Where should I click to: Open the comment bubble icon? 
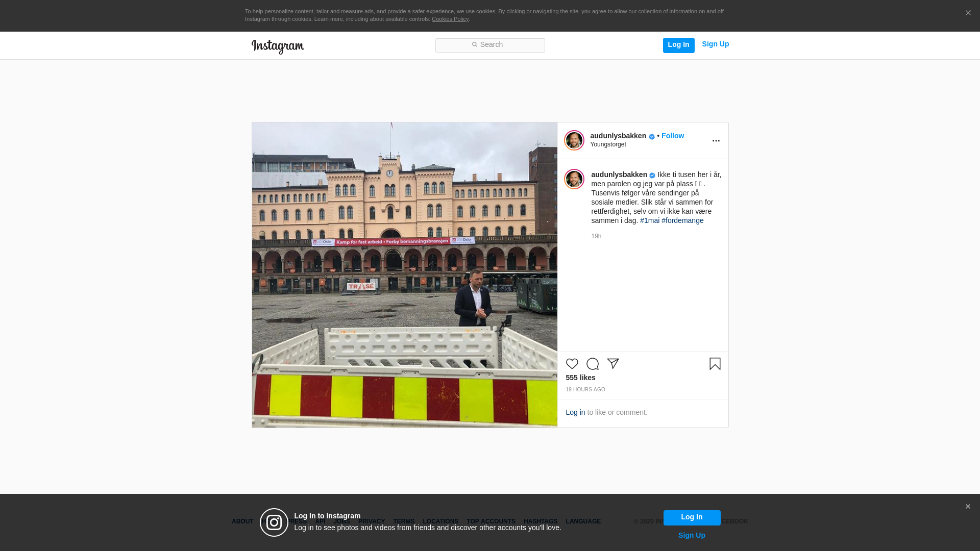[592, 364]
